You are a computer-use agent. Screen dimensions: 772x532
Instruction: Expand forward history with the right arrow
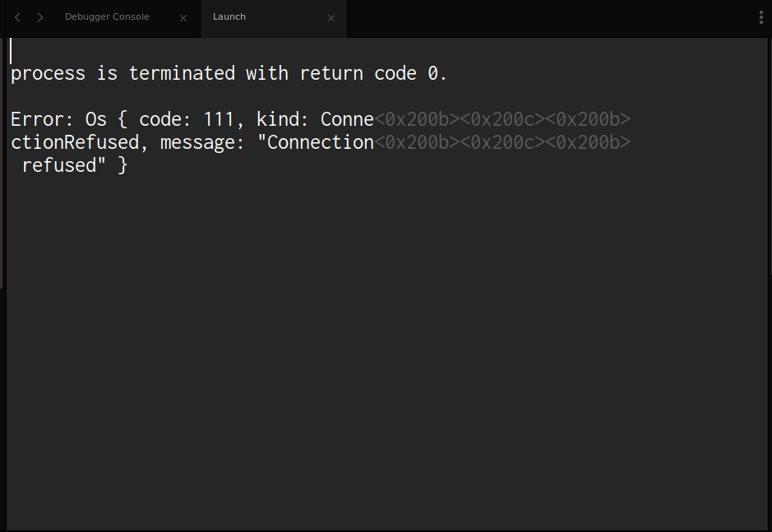(x=39, y=16)
